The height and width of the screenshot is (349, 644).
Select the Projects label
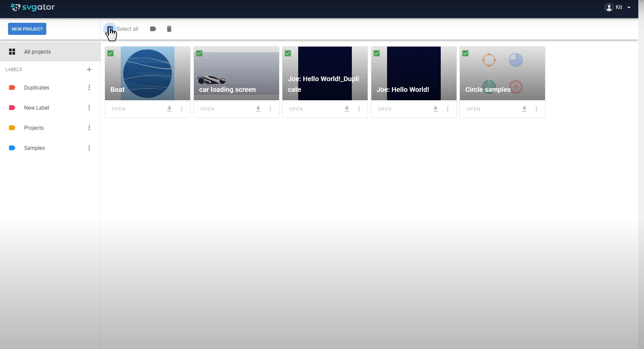click(34, 128)
